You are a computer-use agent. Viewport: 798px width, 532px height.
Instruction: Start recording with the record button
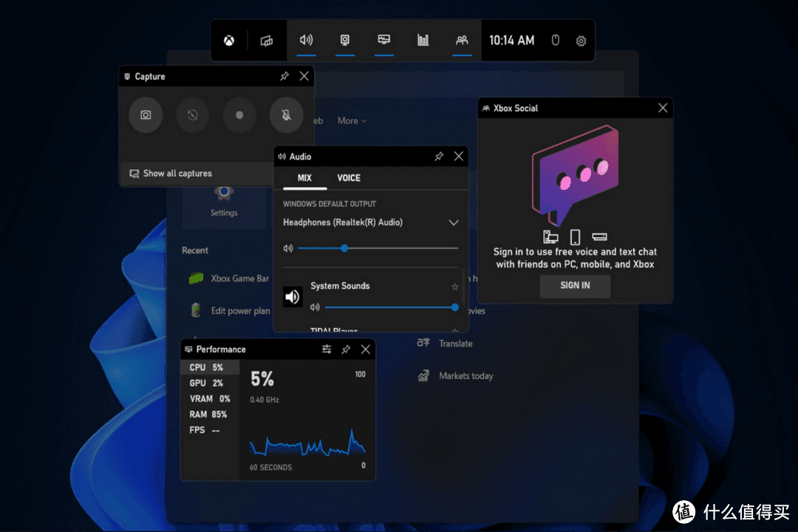pos(239,115)
